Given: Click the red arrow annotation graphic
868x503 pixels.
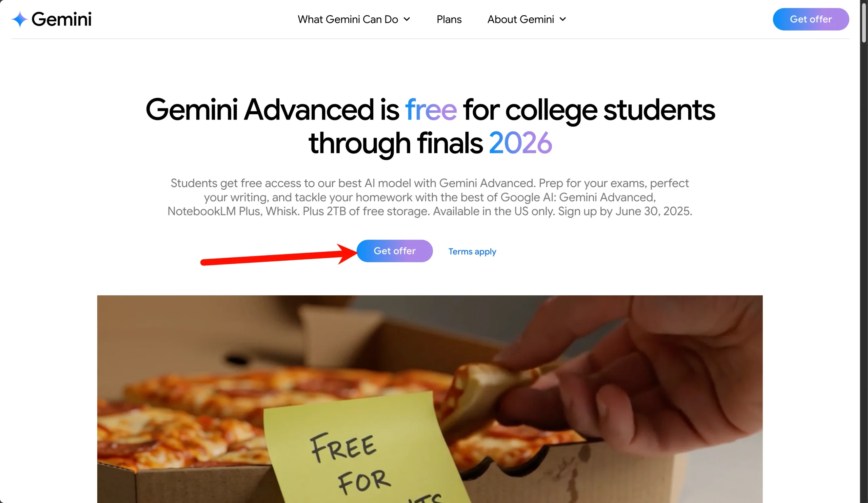Looking at the screenshot, I should pos(279,255).
